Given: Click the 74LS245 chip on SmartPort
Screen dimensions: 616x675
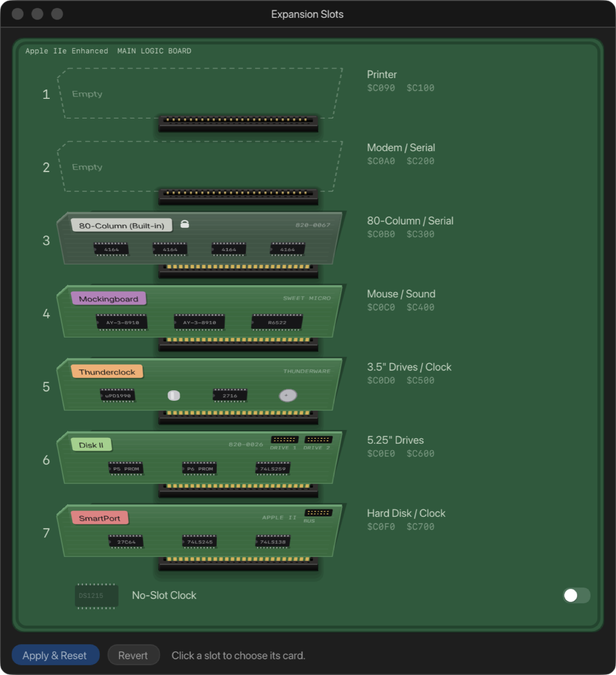Looking at the screenshot, I should pyautogui.click(x=200, y=542).
